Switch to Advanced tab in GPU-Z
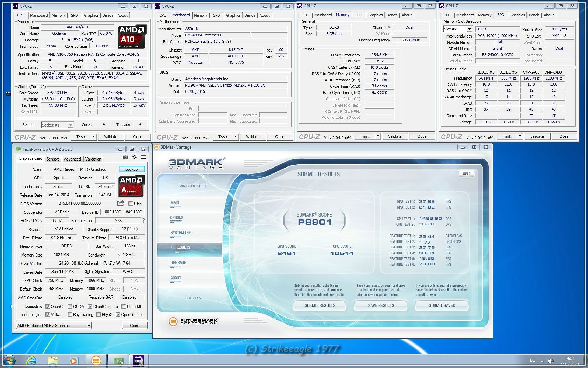Image resolution: width=588 pixels, height=368 pixels. tap(72, 159)
